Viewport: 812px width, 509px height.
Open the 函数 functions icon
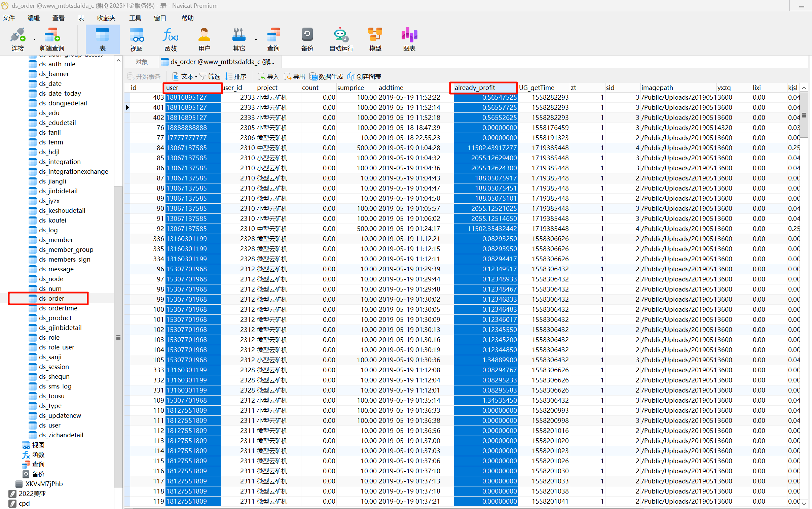coord(170,35)
